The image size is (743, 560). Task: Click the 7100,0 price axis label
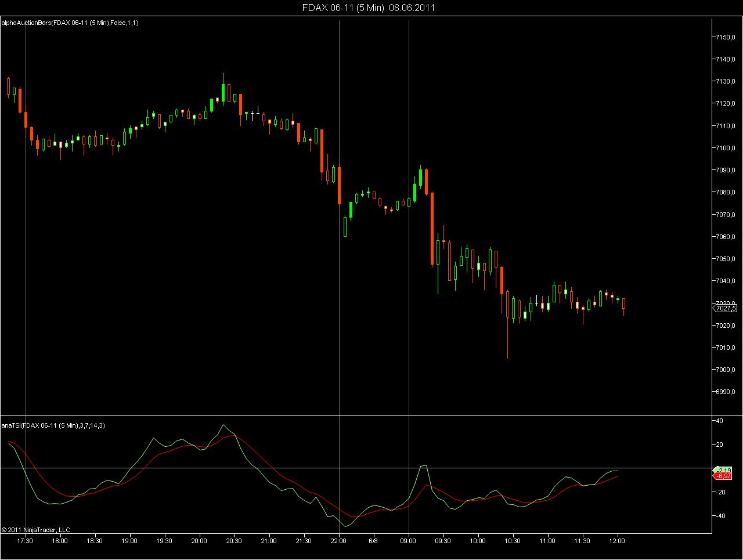click(726, 148)
